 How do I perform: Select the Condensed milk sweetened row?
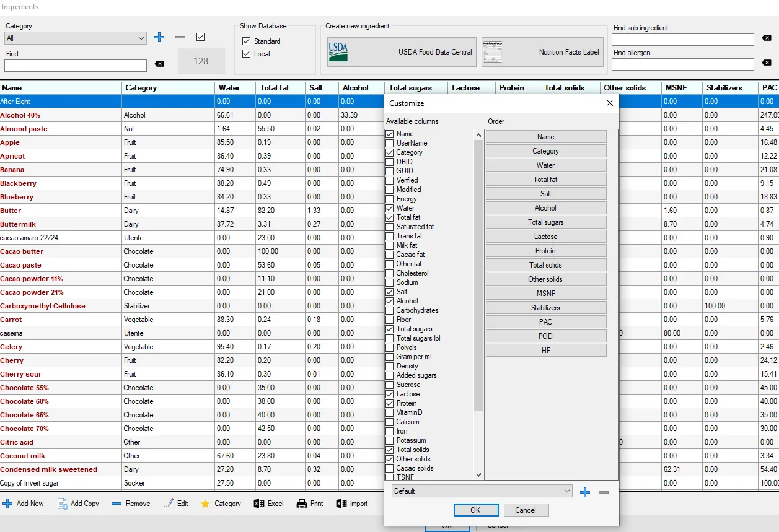click(192, 469)
